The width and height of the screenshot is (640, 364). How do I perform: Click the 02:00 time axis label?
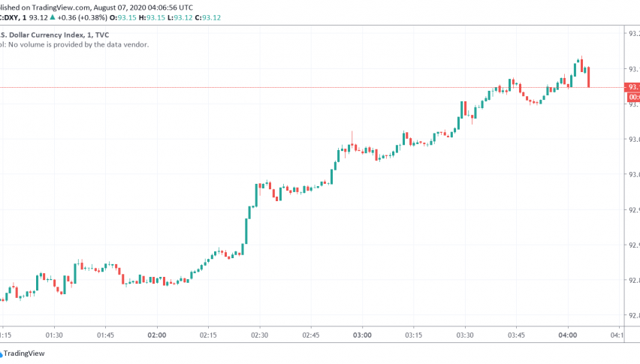[x=157, y=335]
